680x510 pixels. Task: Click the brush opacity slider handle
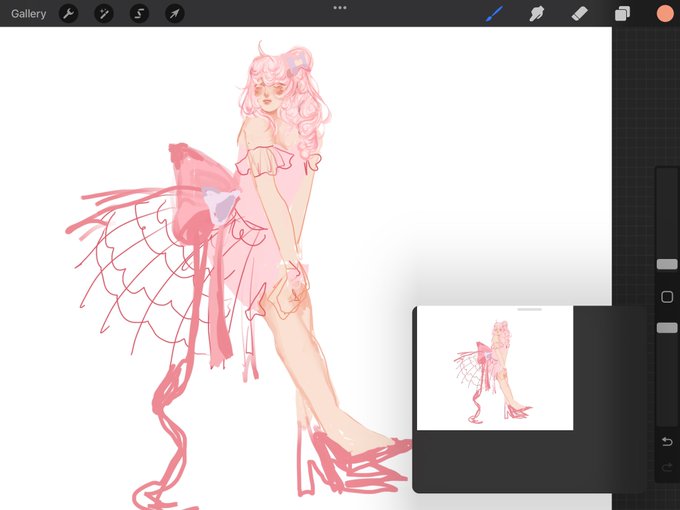point(667,327)
